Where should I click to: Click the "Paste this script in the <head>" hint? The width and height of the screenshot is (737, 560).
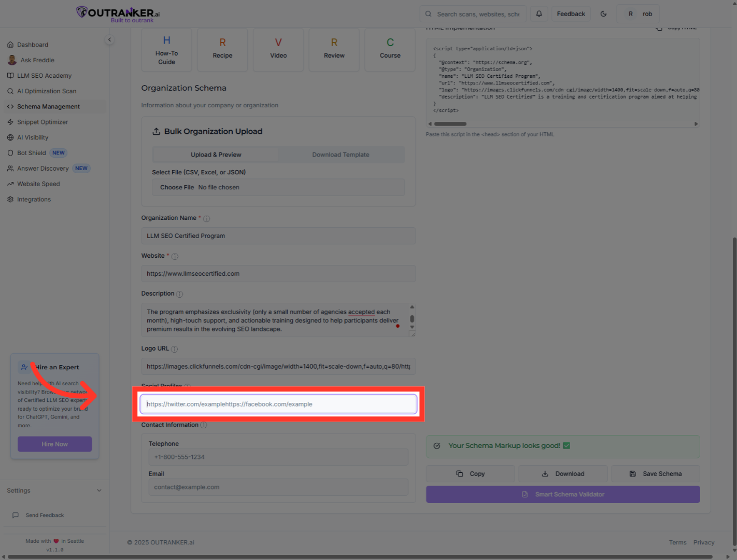490,134
